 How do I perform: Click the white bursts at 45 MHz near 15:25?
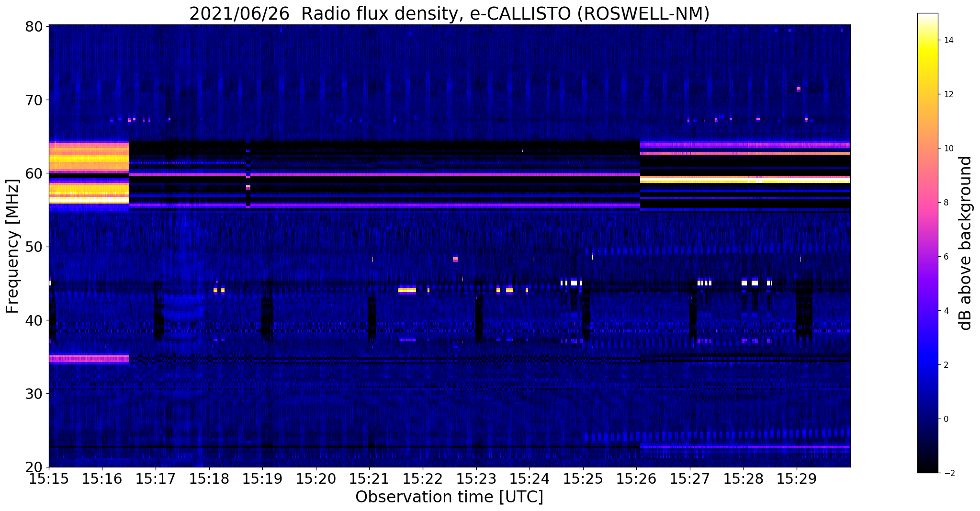pos(572,283)
